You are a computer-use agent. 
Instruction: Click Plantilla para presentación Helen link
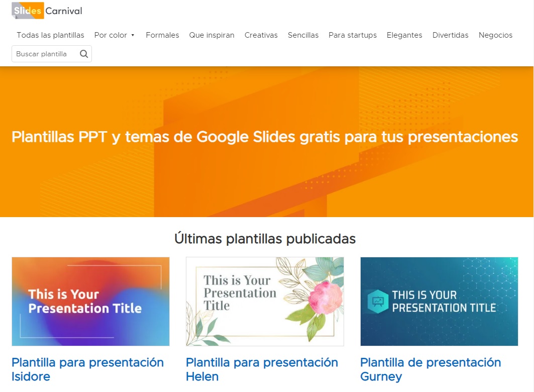(262, 369)
